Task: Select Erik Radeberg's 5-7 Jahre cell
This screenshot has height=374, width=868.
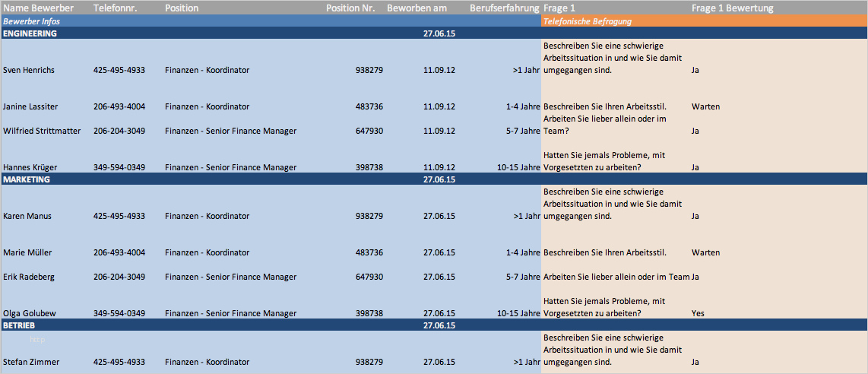Action: pyautogui.click(x=523, y=277)
